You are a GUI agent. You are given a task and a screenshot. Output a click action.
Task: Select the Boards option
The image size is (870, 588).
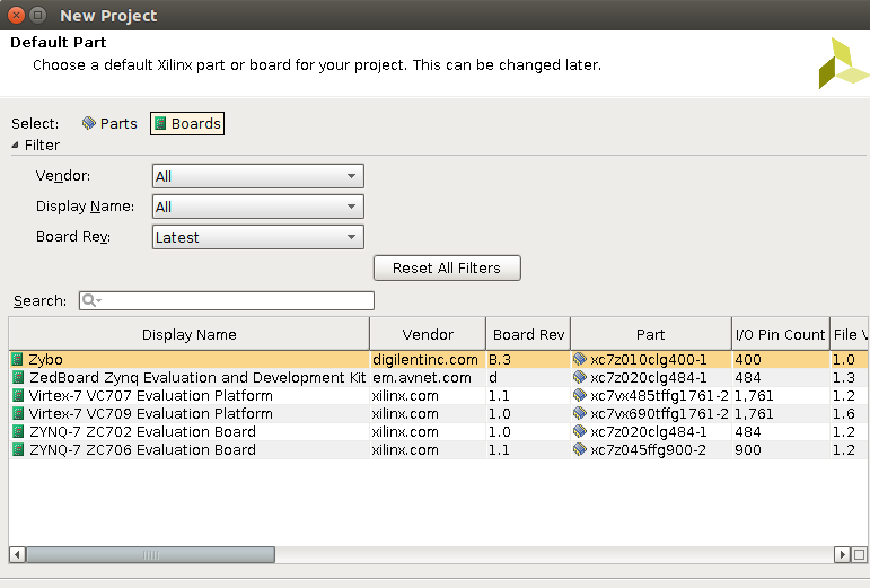coord(187,124)
